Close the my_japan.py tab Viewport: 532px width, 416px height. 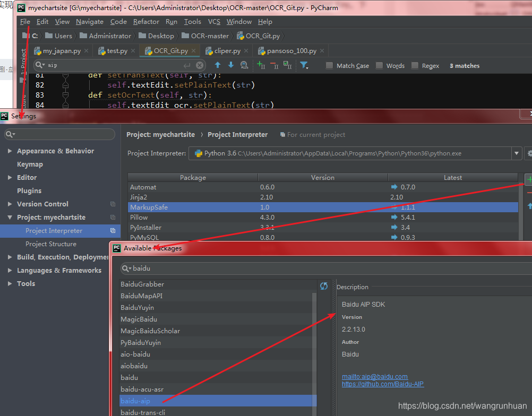86,51
